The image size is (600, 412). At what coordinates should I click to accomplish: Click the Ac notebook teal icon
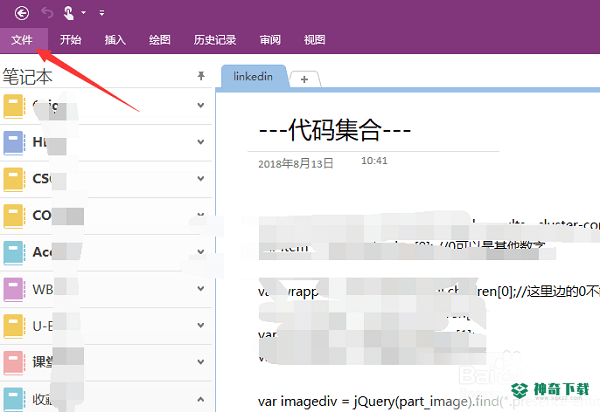click(x=13, y=252)
